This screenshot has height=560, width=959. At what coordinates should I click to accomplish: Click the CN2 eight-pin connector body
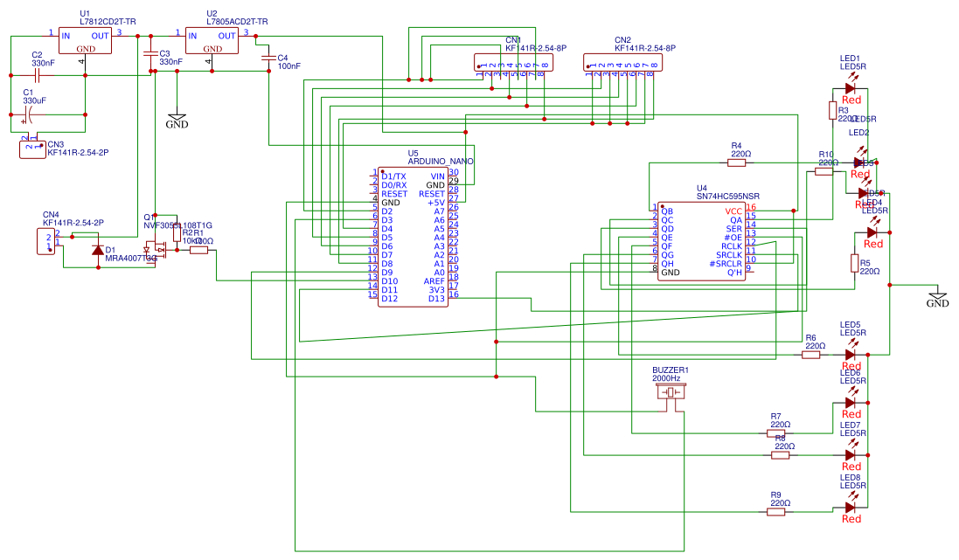click(622, 62)
